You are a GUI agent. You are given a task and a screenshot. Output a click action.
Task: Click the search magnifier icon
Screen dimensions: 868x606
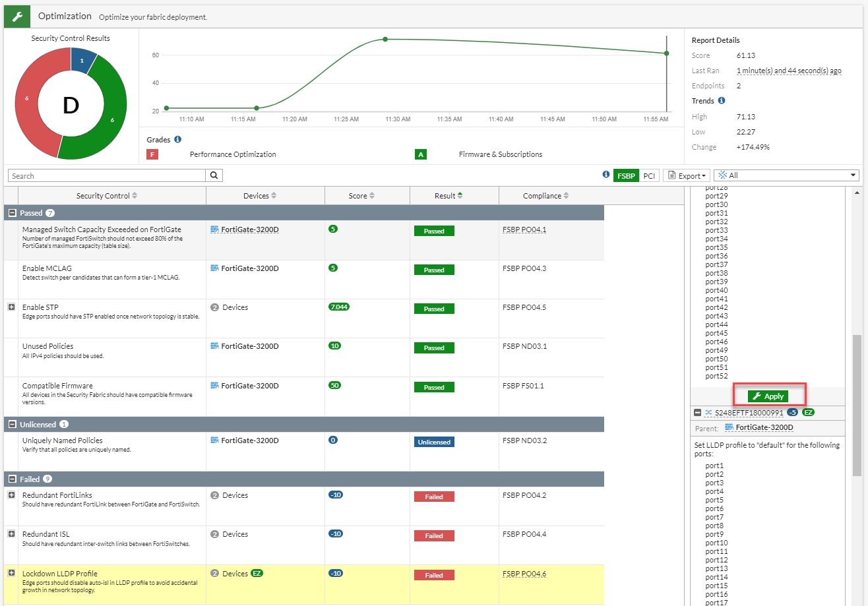coord(214,176)
